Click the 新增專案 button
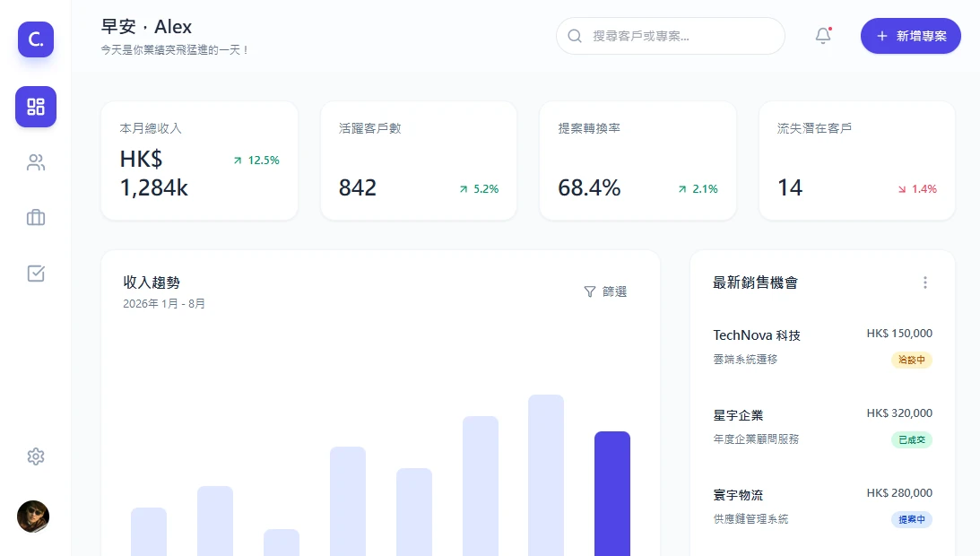The width and height of the screenshot is (980, 556). [x=911, y=35]
